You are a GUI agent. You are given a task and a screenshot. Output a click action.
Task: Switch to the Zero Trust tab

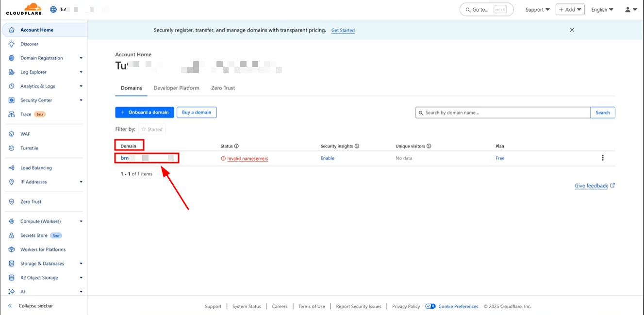pyautogui.click(x=223, y=88)
